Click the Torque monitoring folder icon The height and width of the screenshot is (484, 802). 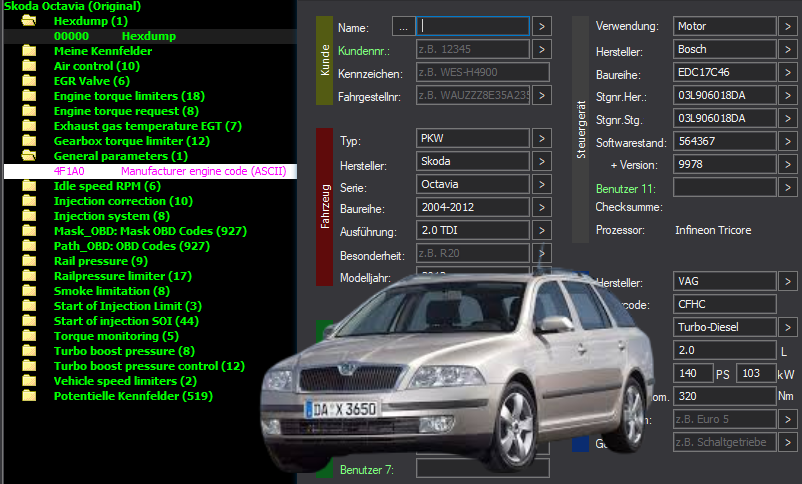[x=29, y=336]
